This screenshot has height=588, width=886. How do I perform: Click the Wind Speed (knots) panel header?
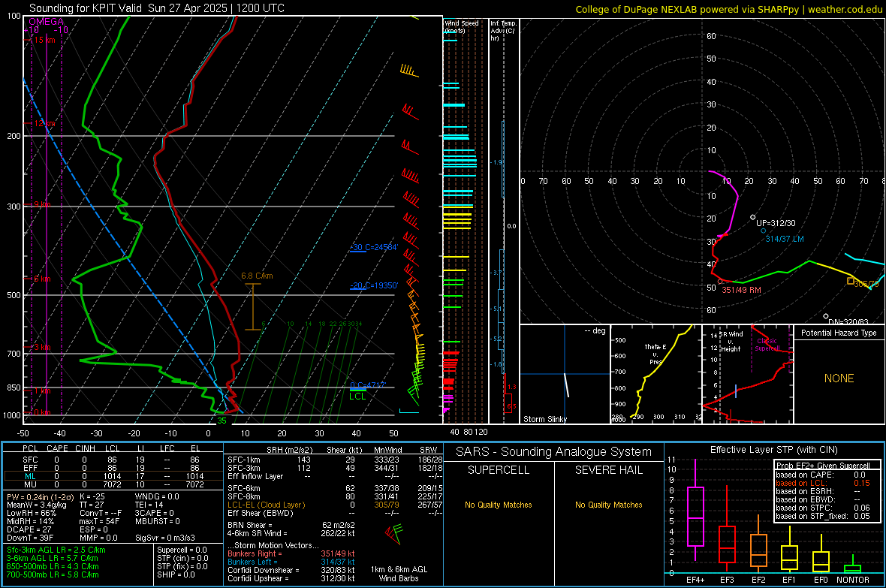click(x=462, y=26)
